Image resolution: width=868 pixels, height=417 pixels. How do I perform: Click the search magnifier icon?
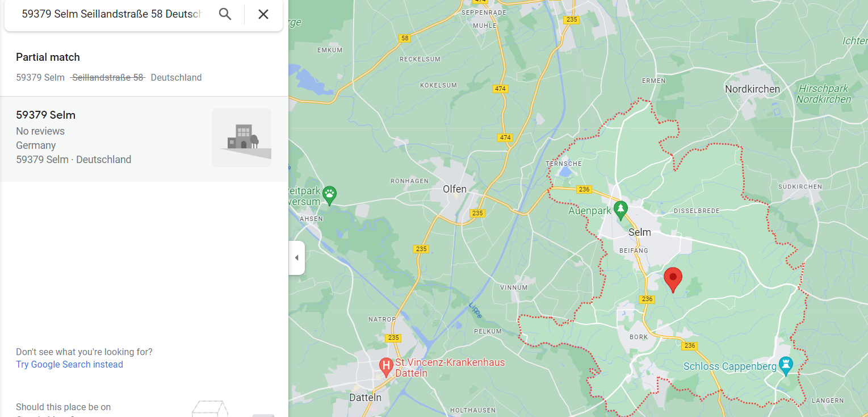pyautogui.click(x=225, y=14)
